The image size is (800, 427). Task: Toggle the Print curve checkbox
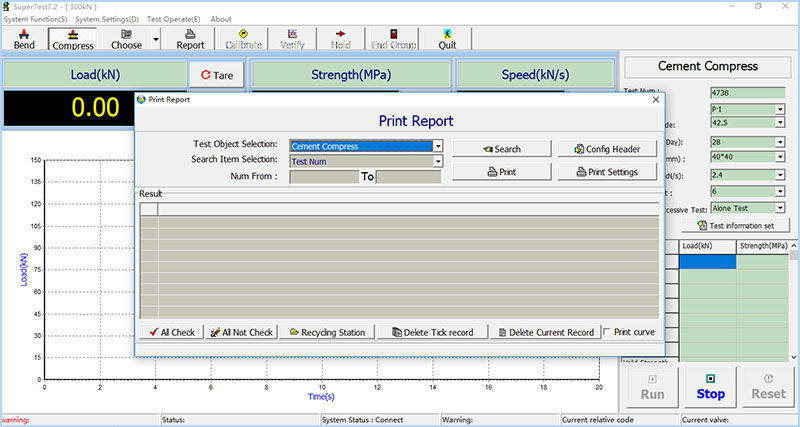609,332
